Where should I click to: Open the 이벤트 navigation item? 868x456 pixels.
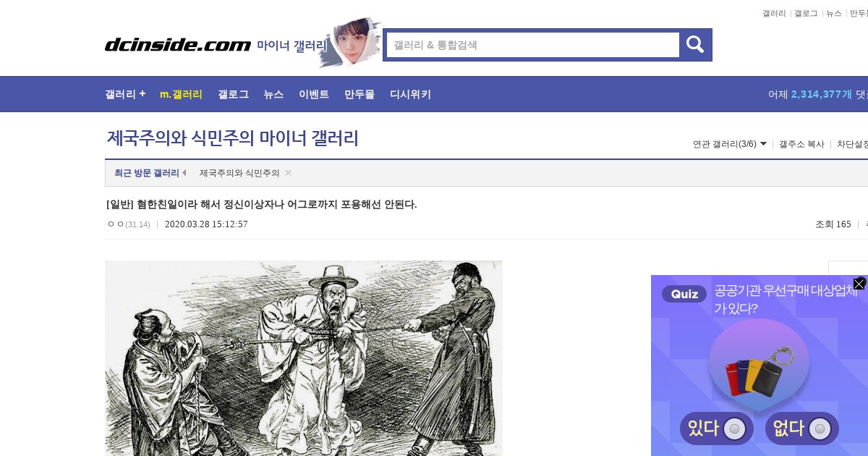point(314,94)
